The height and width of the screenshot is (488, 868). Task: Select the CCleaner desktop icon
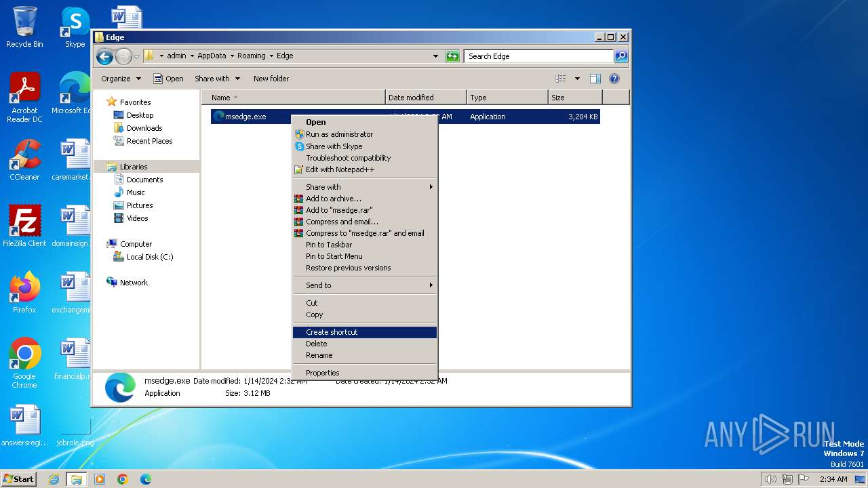(24, 161)
